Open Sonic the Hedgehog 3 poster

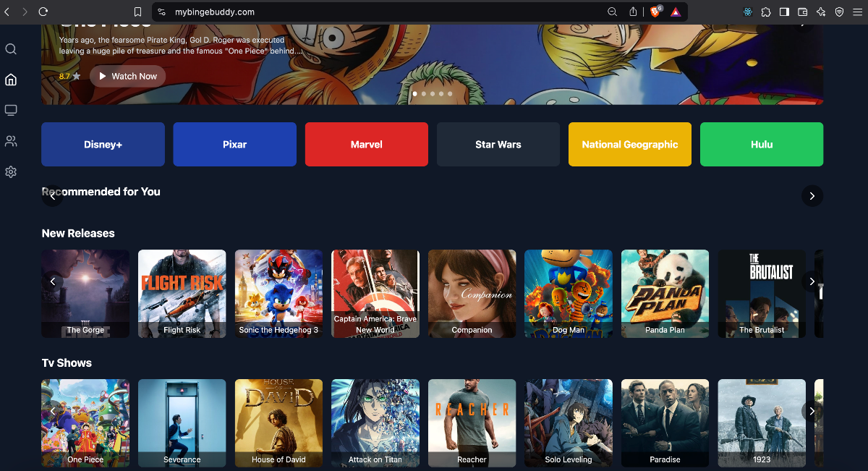tap(278, 294)
